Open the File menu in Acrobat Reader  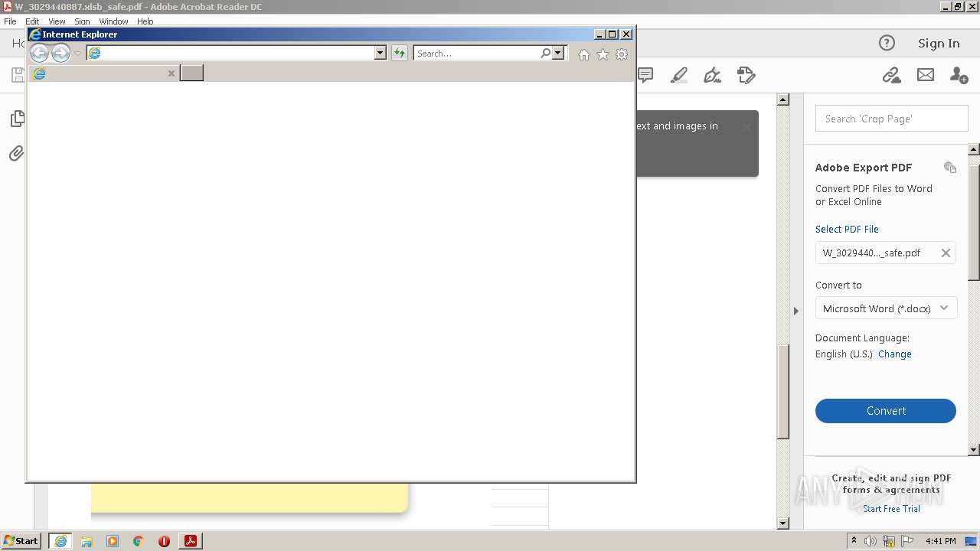pos(10,21)
